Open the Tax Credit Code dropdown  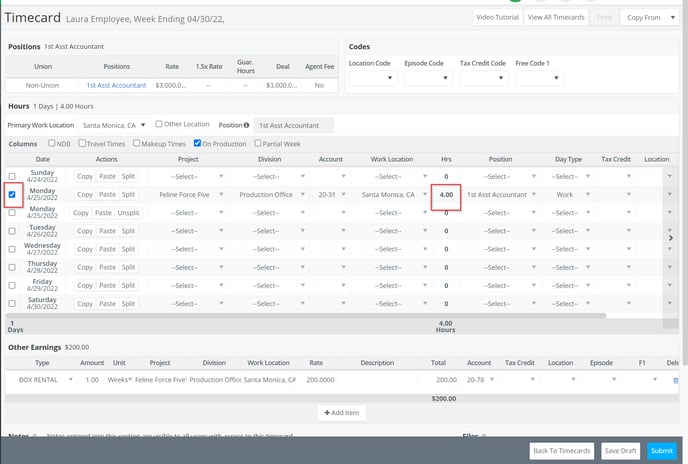[x=484, y=78]
